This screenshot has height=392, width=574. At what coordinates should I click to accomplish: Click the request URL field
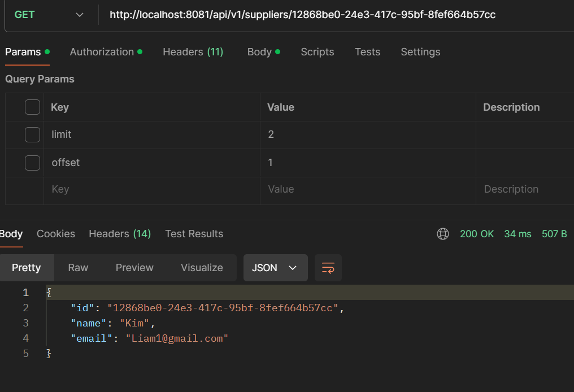click(302, 15)
